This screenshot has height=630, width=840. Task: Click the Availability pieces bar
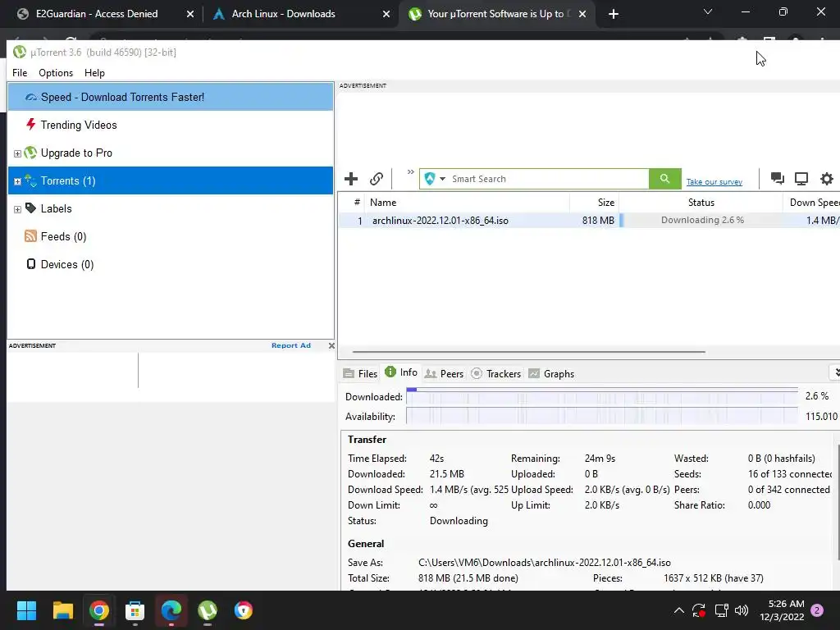[601, 416]
